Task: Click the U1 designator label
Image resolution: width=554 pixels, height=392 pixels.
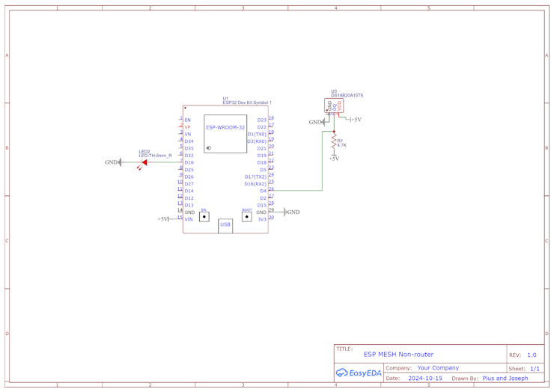Action: [225, 99]
